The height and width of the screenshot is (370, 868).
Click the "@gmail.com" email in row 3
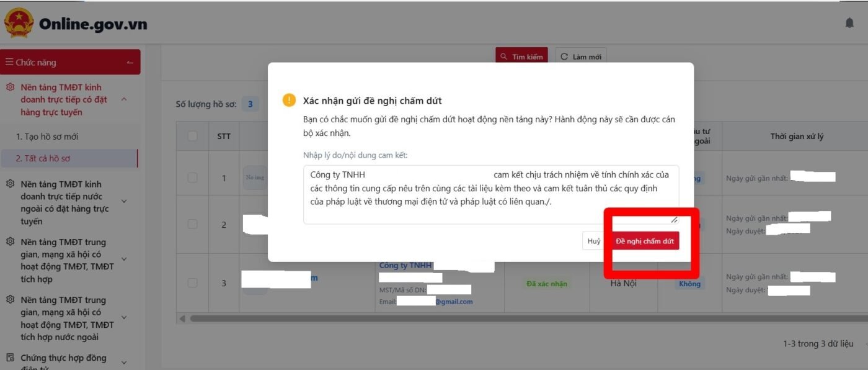[x=454, y=302]
